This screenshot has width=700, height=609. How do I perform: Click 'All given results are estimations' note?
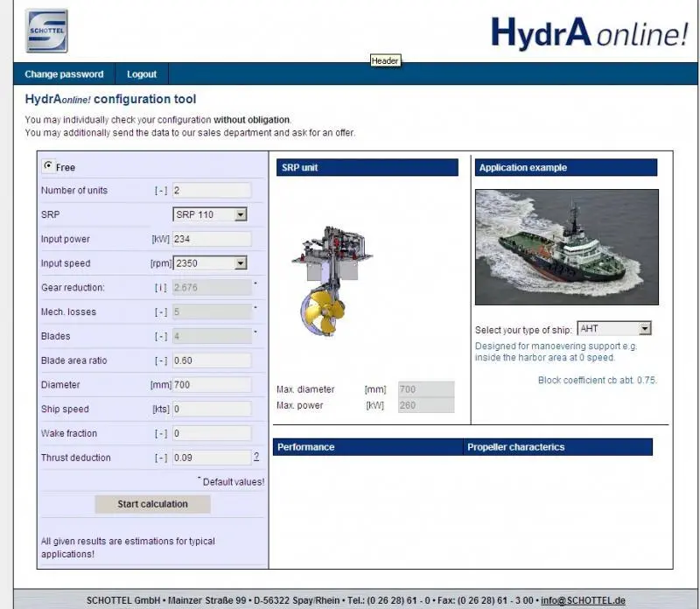tap(128, 548)
